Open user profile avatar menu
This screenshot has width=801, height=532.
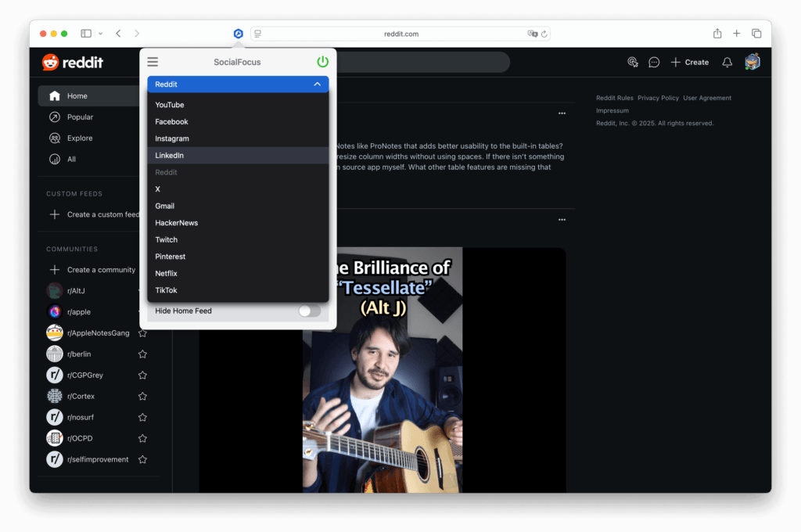click(x=753, y=62)
